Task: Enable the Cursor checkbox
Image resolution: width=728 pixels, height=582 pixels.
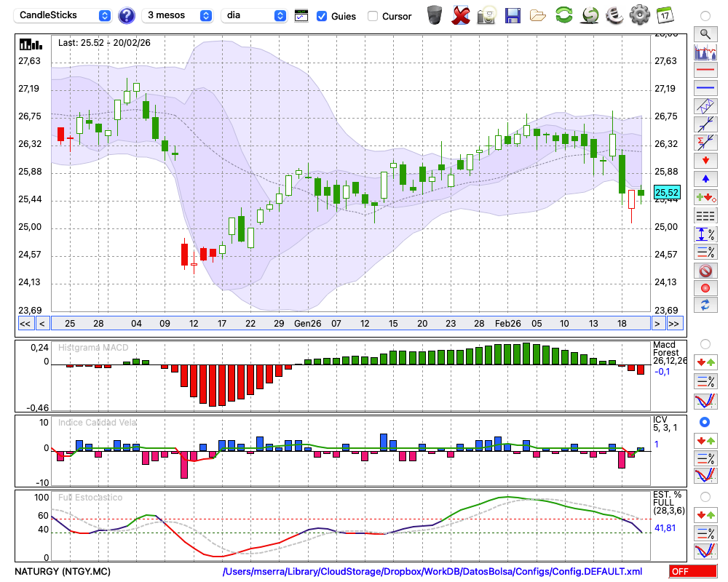Action: point(373,16)
